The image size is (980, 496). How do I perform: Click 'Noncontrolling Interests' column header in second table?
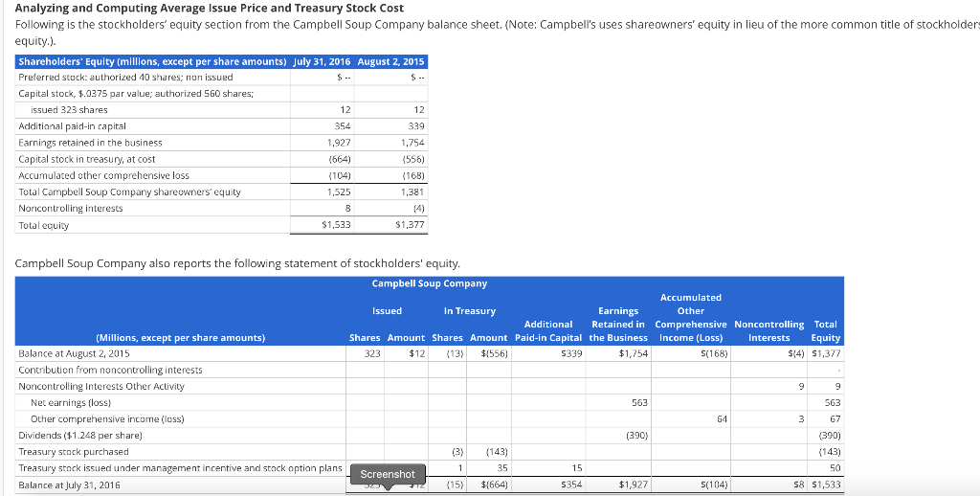coord(768,331)
